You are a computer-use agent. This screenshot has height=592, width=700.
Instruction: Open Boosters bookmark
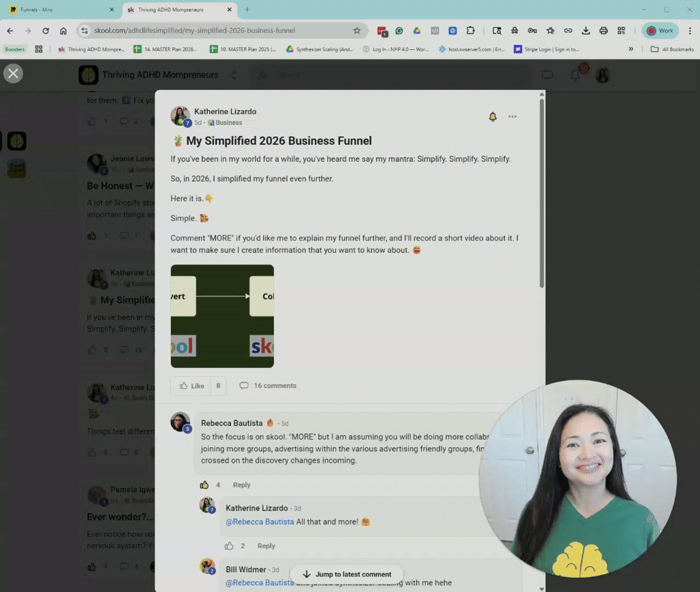coord(15,49)
